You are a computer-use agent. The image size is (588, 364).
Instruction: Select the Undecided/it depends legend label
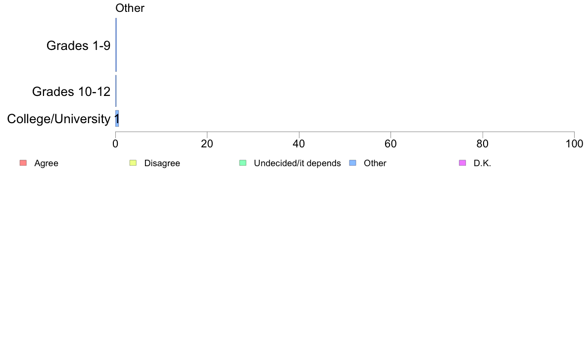297,163
